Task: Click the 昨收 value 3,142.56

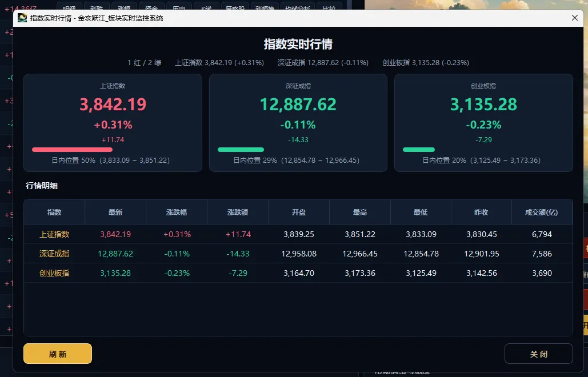Action: 482,273
